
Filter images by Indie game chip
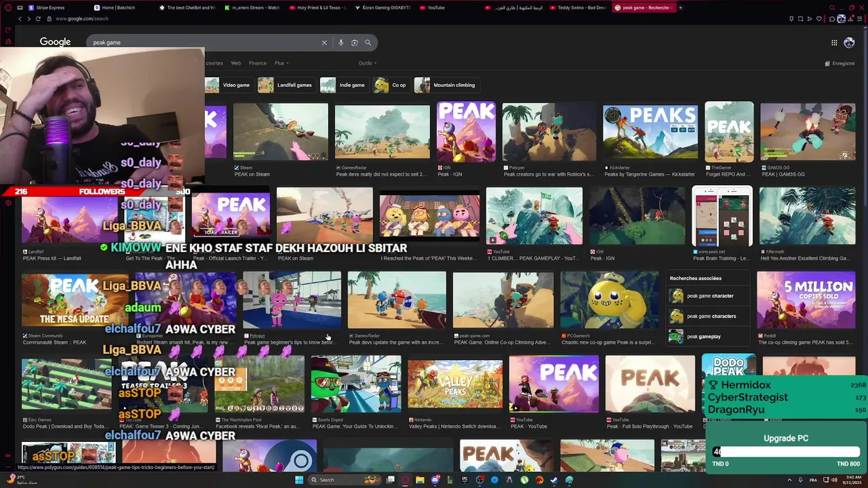[x=344, y=85]
